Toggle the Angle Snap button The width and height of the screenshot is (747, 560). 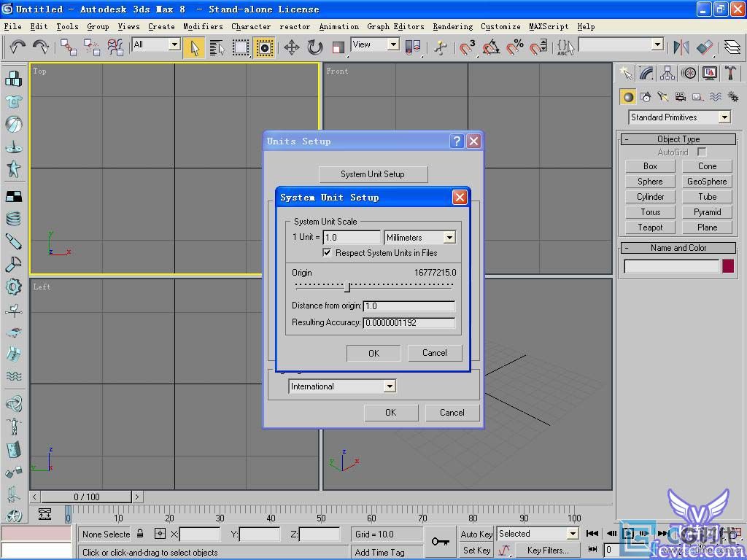[491, 47]
